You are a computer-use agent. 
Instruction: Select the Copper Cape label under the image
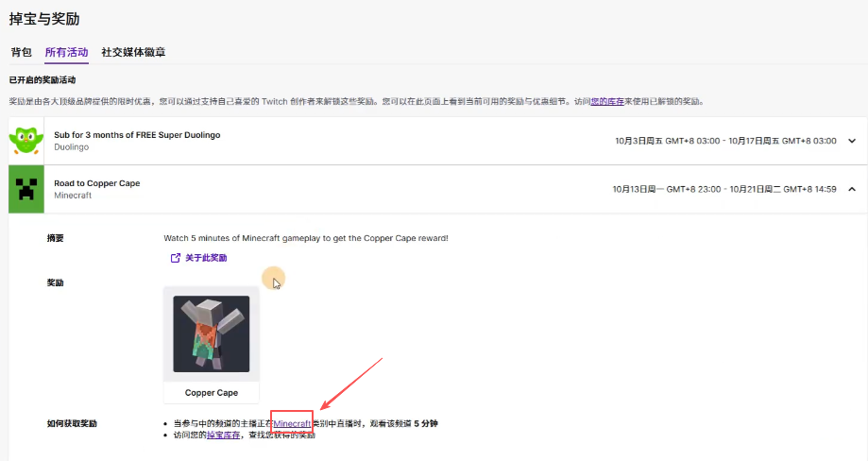coord(212,393)
